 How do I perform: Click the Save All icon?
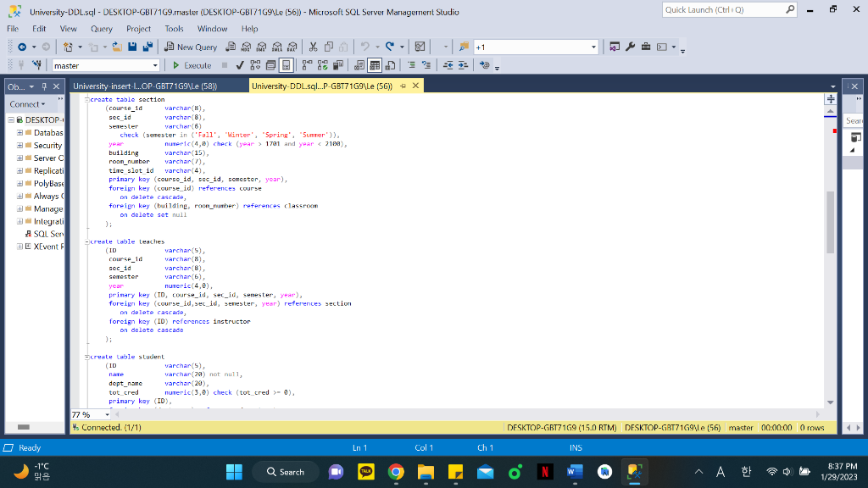pyautogui.click(x=147, y=47)
